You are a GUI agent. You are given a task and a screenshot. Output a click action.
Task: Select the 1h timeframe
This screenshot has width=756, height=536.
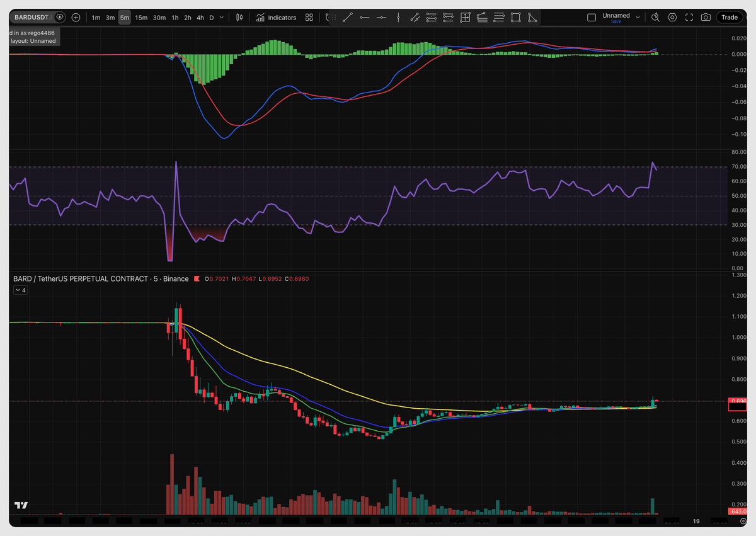[175, 18]
